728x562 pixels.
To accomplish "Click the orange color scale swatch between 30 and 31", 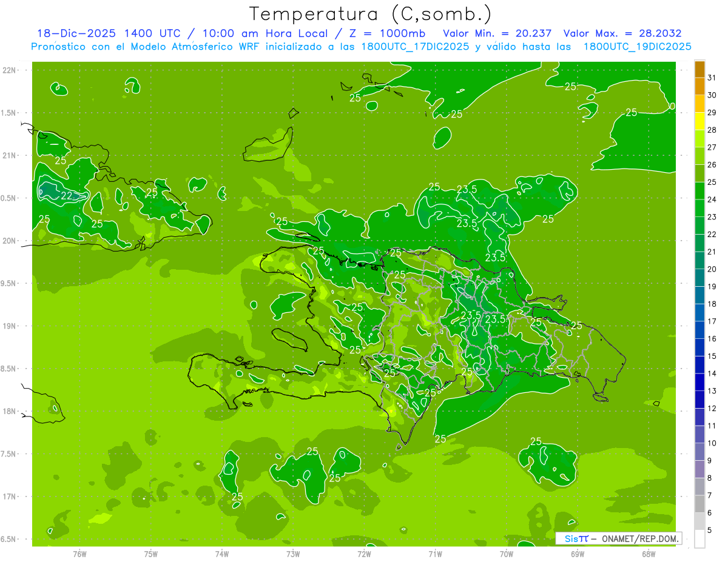I will [699, 87].
